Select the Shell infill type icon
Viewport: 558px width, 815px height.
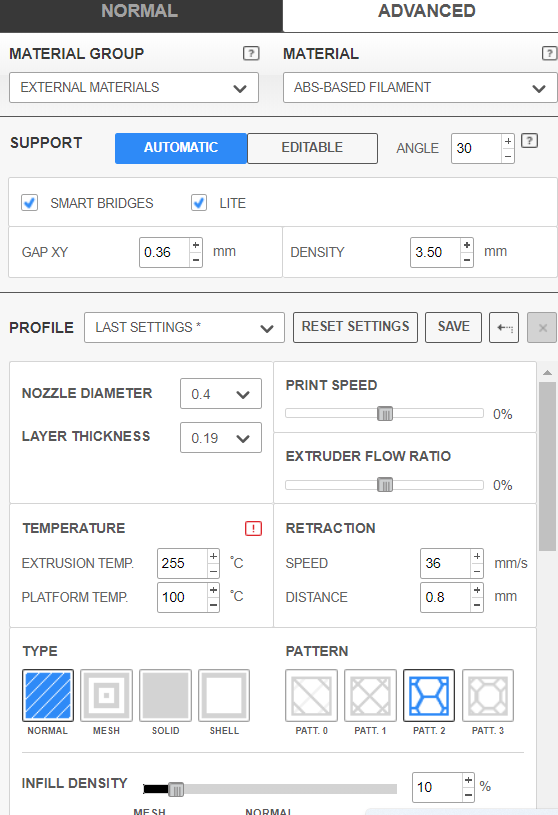click(x=224, y=695)
